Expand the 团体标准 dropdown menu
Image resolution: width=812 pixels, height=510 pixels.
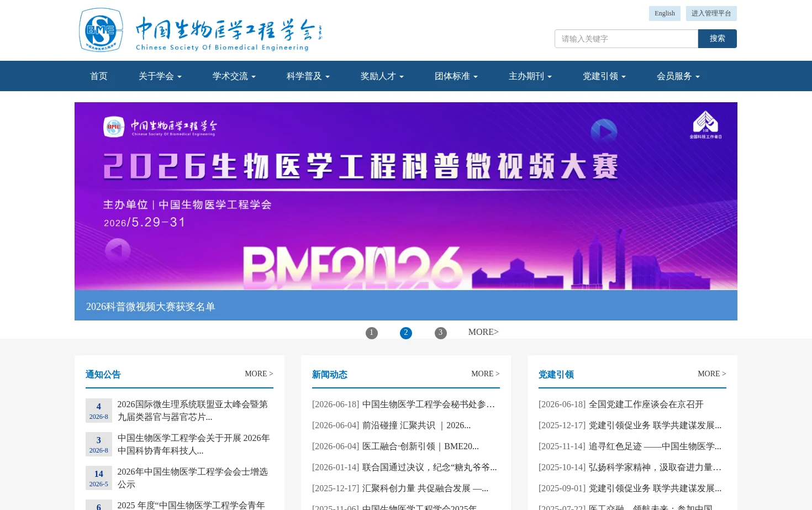pos(456,76)
